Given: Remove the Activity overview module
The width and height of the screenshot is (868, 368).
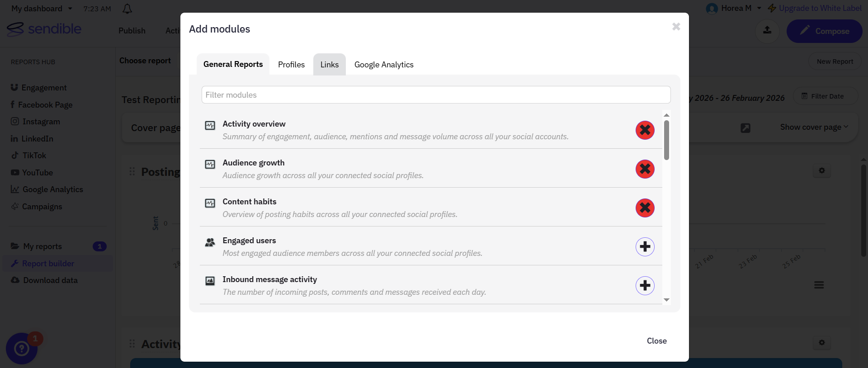Looking at the screenshot, I should pyautogui.click(x=645, y=130).
